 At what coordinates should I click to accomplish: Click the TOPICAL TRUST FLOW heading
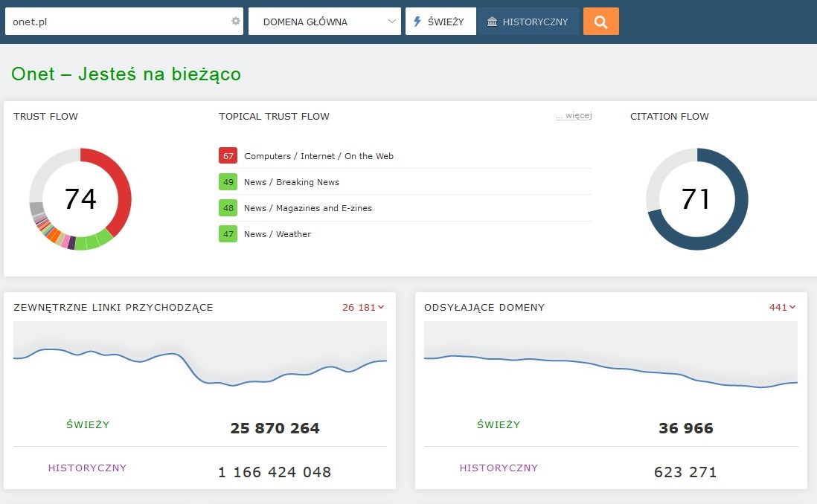coord(274,116)
